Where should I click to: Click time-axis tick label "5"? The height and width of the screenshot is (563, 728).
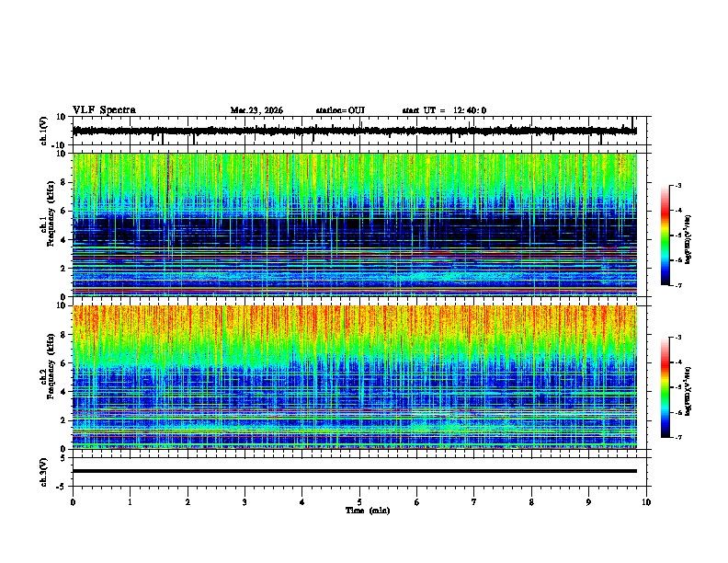click(x=359, y=502)
